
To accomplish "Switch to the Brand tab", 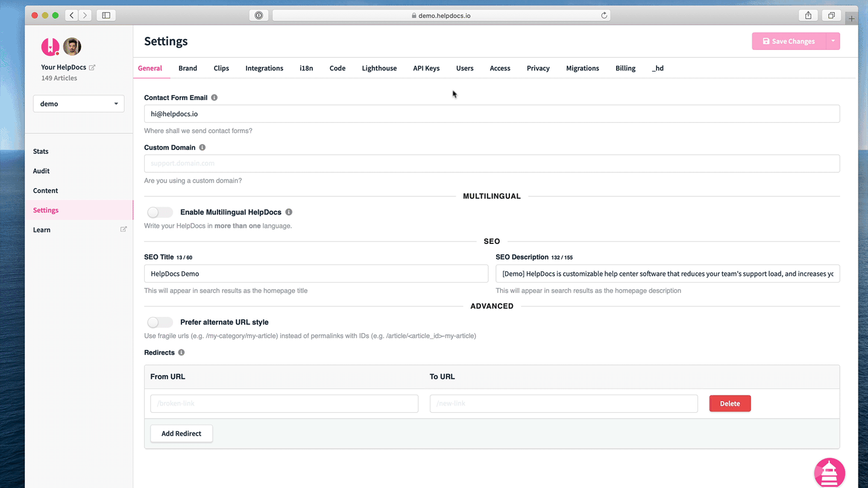I will pyautogui.click(x=187, y=68).
